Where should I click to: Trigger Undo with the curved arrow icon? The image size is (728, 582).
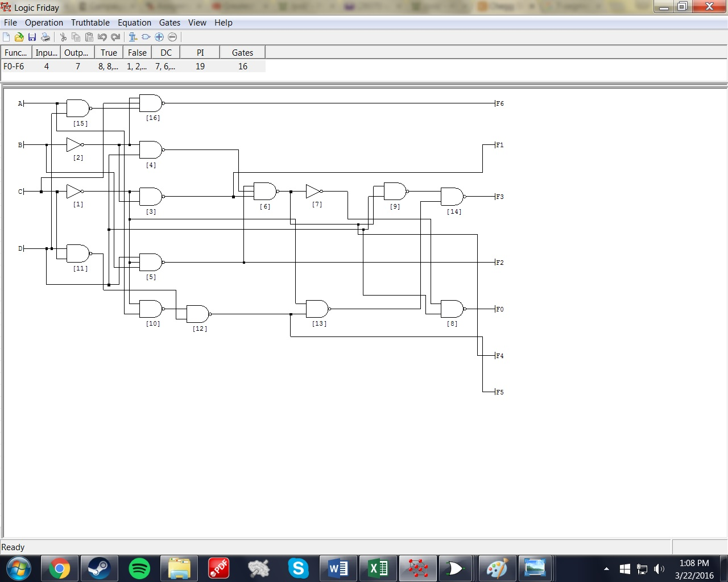tap(102, 37)
